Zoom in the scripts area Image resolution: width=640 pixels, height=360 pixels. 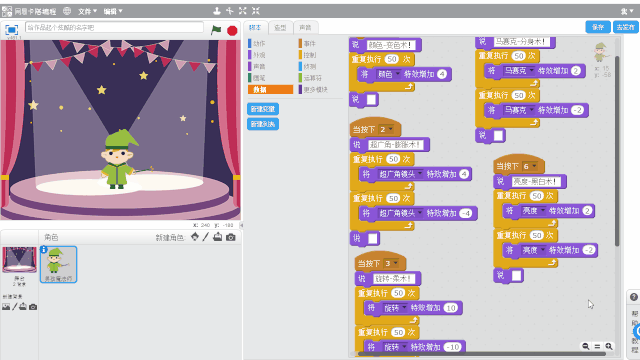[609, 347]
